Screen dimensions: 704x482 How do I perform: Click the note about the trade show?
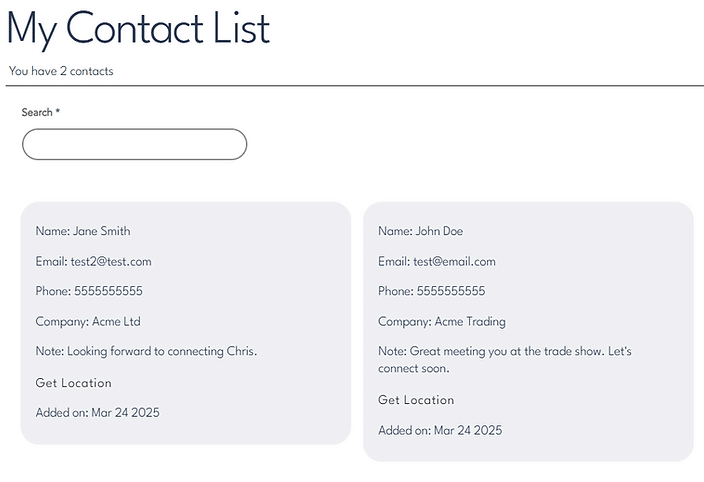point(504,360)
